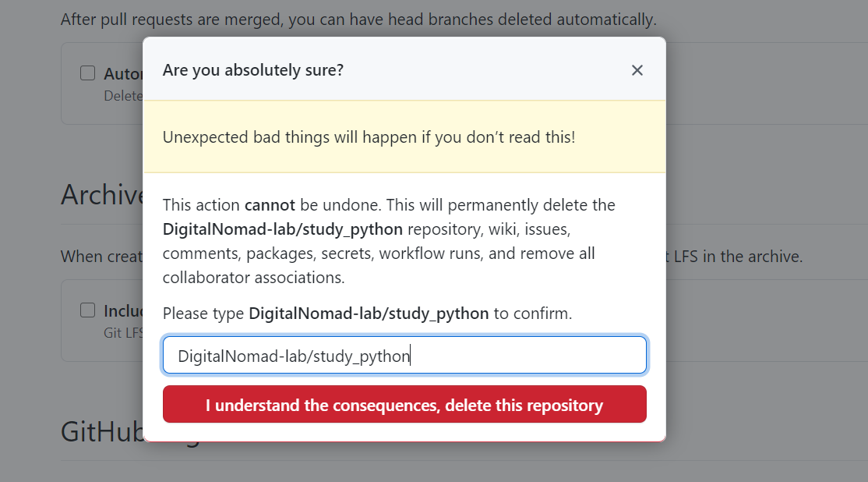Click the bold word 'cannot' in the warning

pos(270,205)
